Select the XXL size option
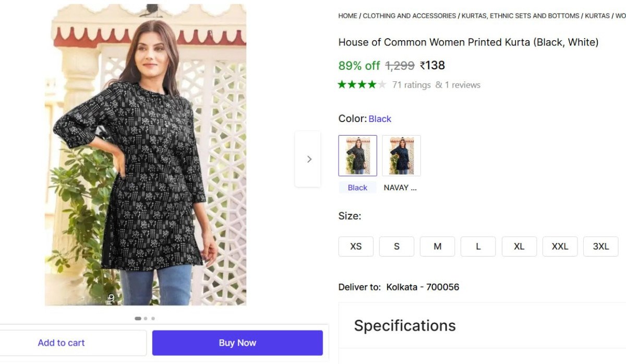Image resolution: width=626 pixels, height=364 pixels. [560, 246]
